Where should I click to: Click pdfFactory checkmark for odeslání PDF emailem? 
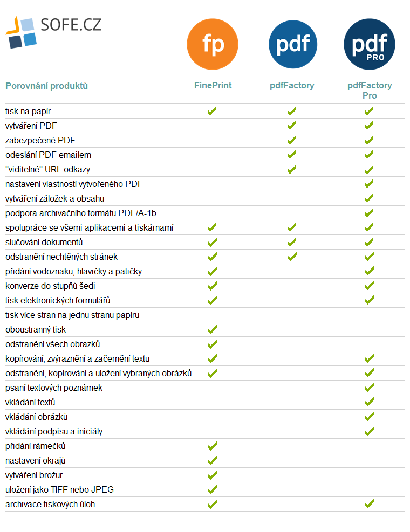pos(292,155)
